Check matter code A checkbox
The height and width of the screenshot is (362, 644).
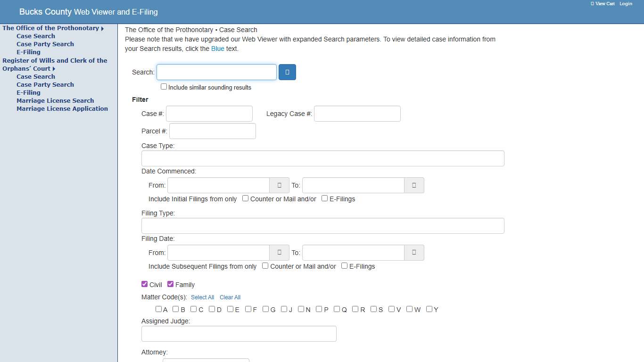159,309
